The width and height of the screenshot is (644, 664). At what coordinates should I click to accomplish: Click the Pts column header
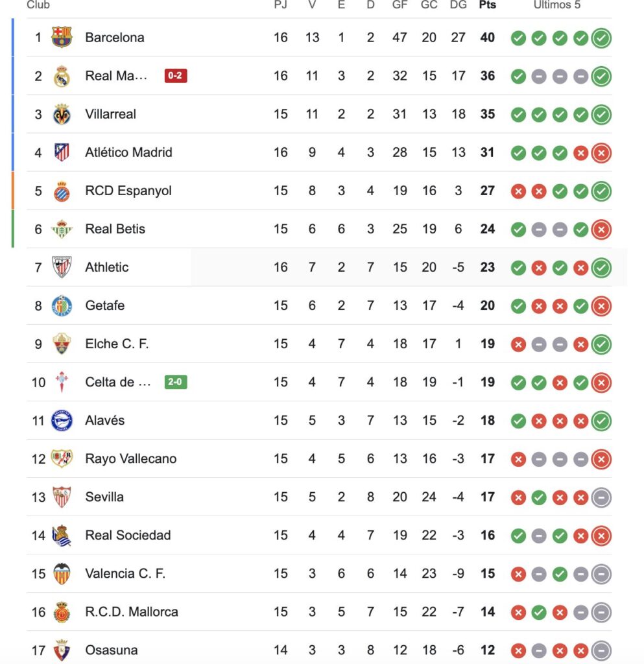coord(487,5)
